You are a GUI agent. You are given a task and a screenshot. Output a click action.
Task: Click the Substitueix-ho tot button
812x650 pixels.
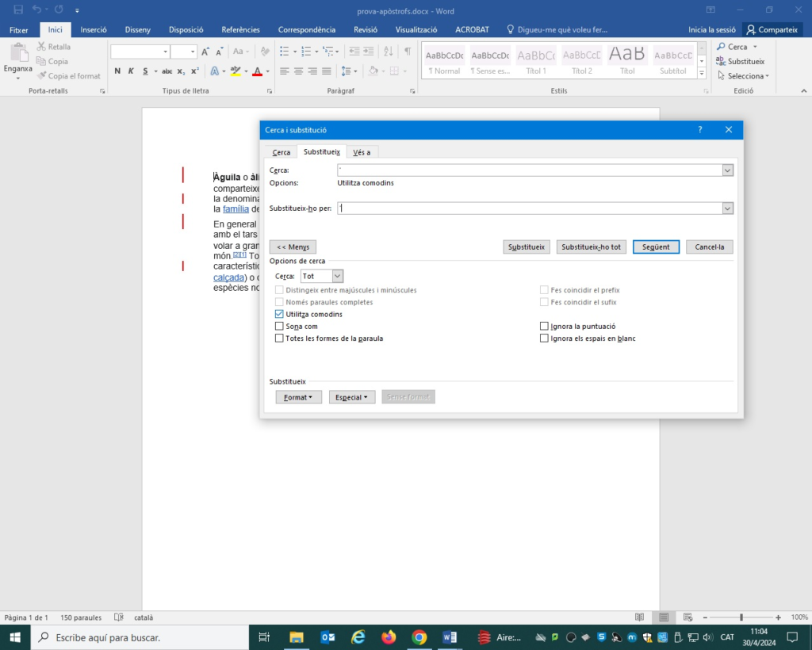(x=591, y=247)
